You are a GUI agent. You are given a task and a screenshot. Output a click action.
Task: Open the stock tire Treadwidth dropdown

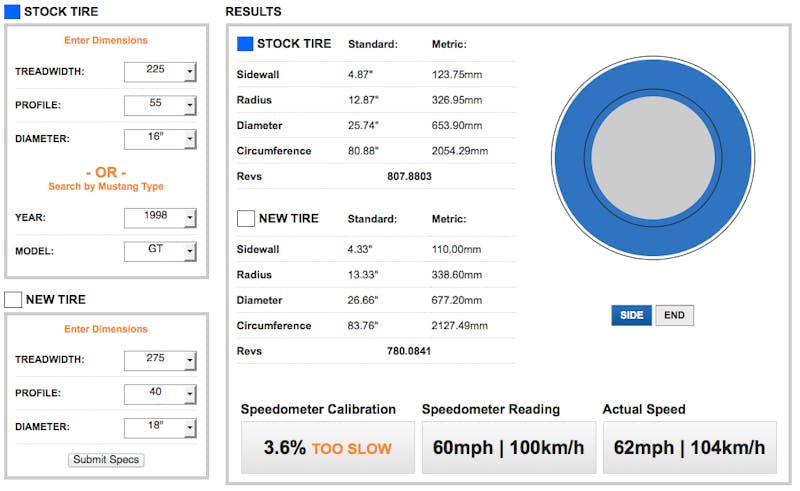tap(160, 72)
